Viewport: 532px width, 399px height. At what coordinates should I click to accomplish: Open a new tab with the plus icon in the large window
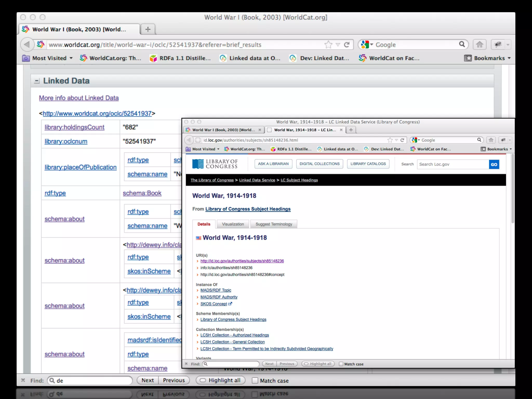click(x=148, y=29)
